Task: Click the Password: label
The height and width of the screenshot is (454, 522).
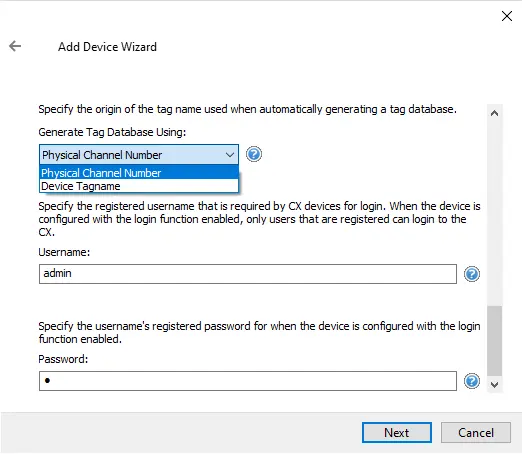Action: coord(63,359)
